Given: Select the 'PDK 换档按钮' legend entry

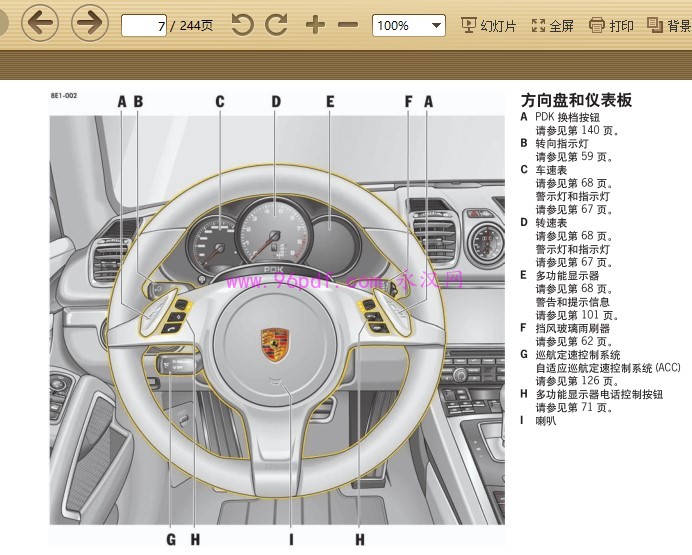Looking at the screenshot, I should pyautogui.click(x=568, y=117).
